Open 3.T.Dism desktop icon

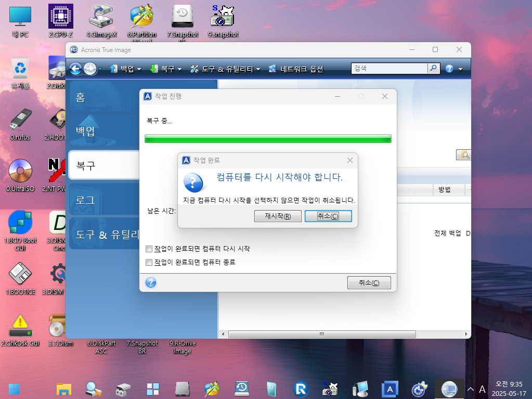(x=60, y=330)
